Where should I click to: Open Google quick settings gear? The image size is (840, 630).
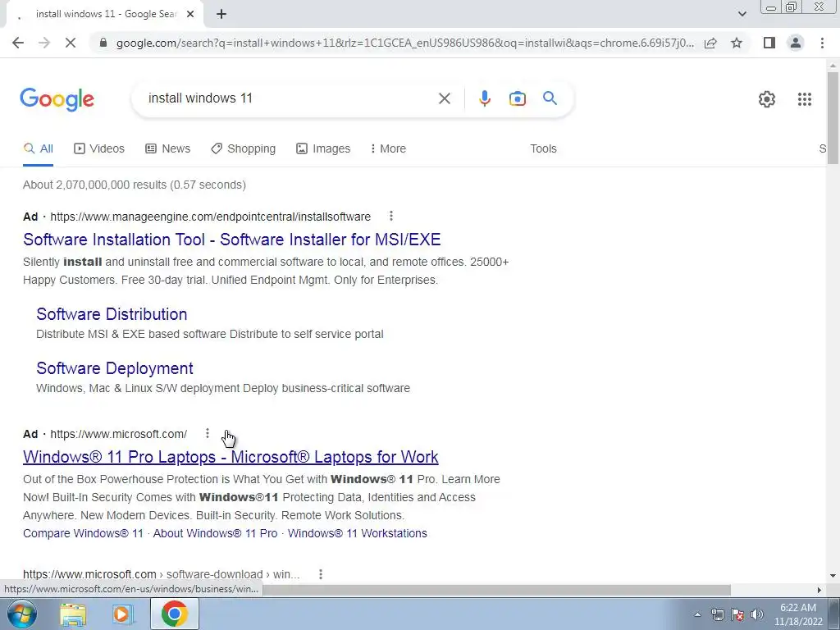pos(767,99)
